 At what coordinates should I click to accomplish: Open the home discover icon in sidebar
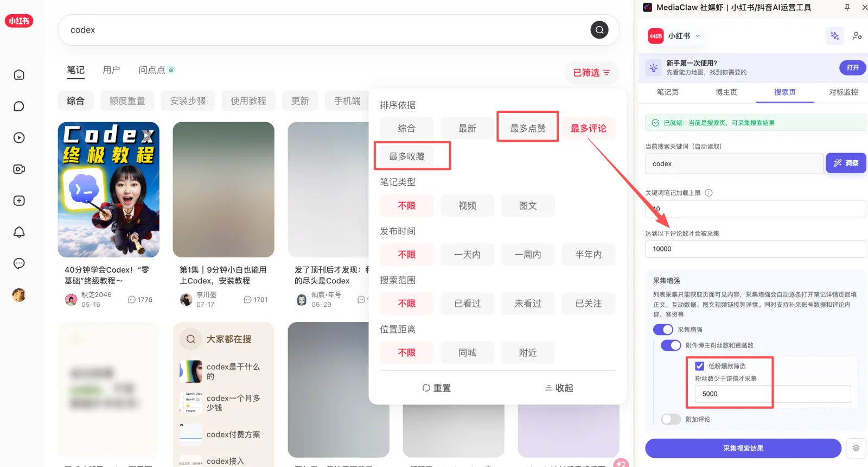[x=19, y=75]
